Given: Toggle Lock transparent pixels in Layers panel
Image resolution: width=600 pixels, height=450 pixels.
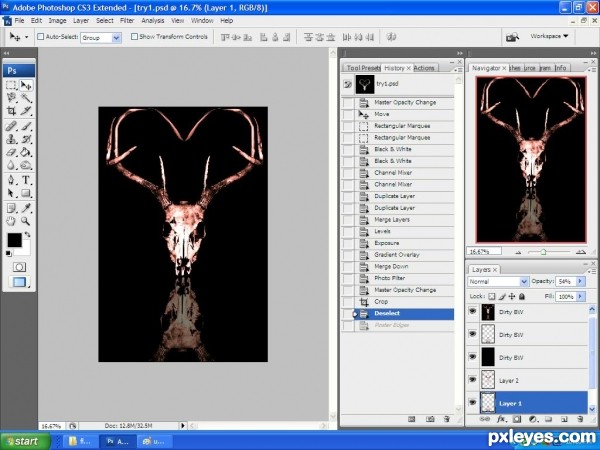Looking at the screenshot, I should point(492,297).
